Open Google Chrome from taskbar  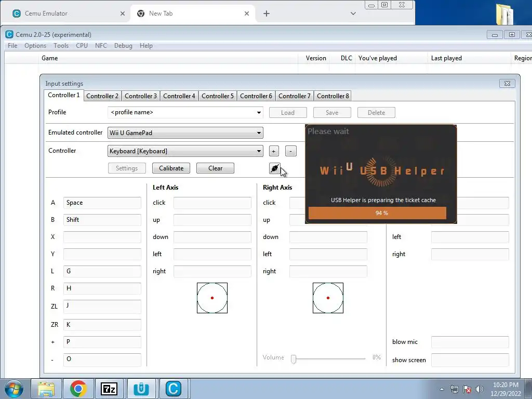pyautogui.click(x=78, y=389)
